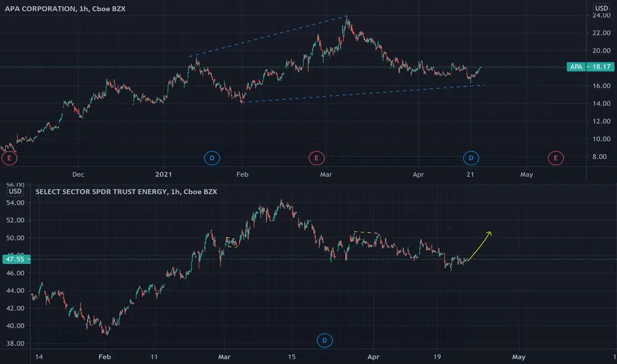Click the 50.00 price label on Energy chart
This screenshot has width=617, height=364.
(15, 238)
